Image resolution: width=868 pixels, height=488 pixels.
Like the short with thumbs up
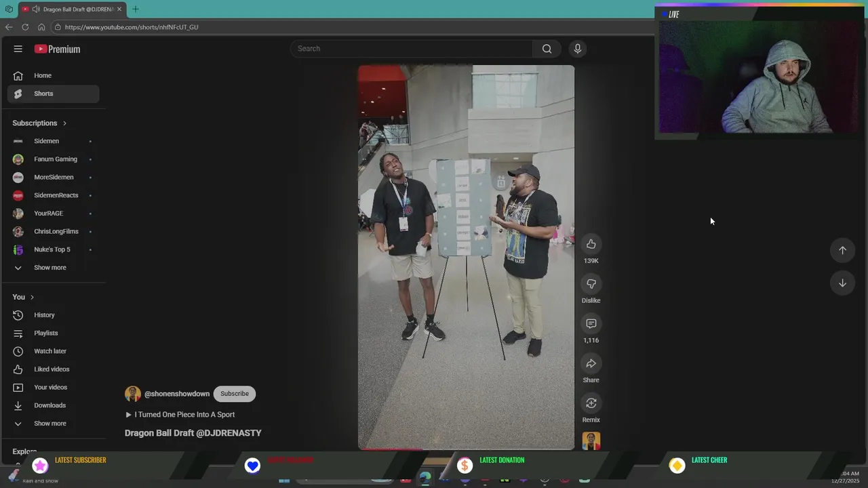(x=591, y=244)
